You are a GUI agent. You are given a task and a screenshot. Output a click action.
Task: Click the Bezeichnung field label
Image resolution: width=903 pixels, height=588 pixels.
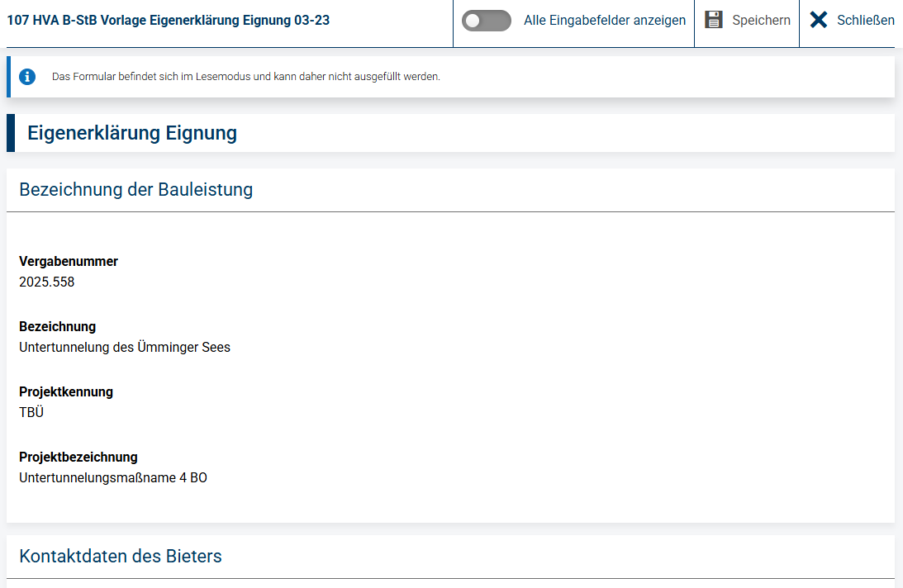[x=58, y=326]
